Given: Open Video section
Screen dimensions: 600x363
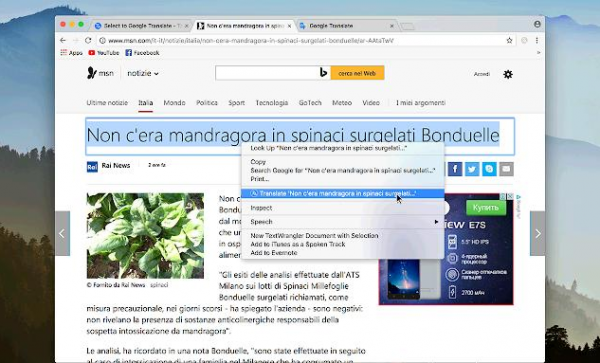Looking at the screenshot, I should 371,103.
